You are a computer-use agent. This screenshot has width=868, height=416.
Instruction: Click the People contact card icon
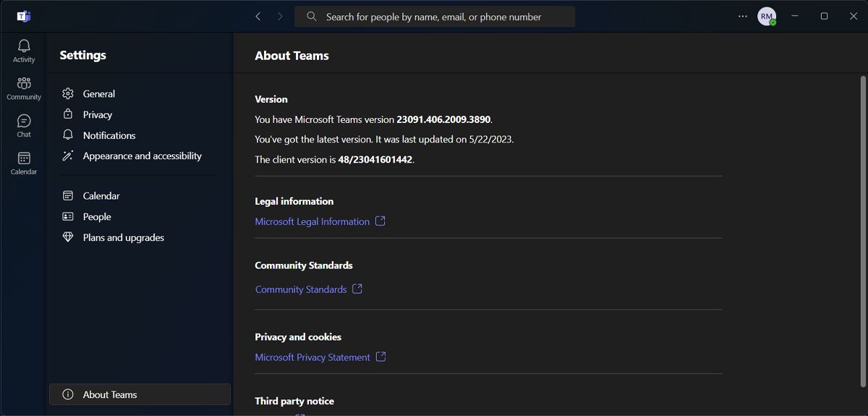[x=68, y=216]
